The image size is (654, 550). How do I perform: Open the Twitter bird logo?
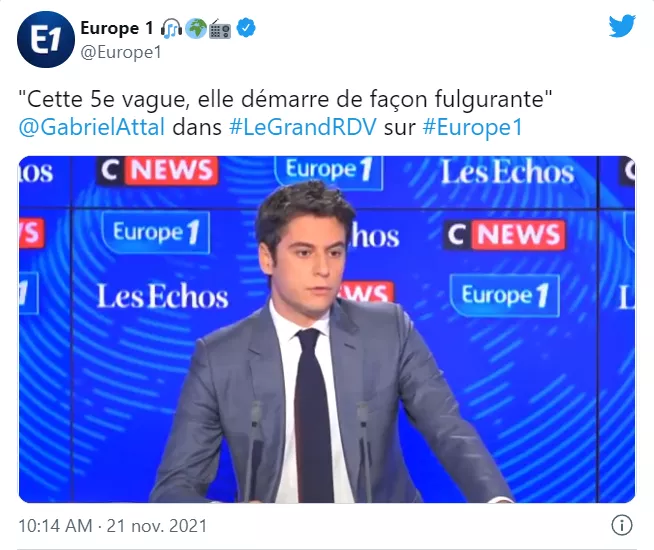click(x=621, y=26)
